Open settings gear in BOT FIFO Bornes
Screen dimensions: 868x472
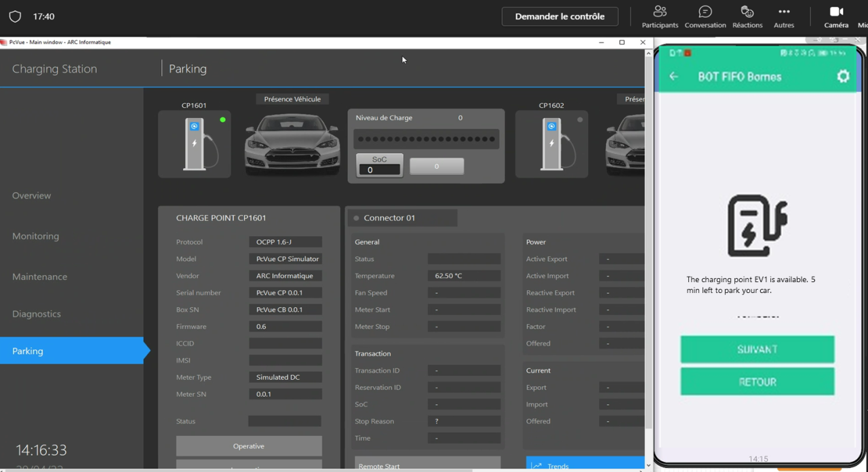point(843,77)
